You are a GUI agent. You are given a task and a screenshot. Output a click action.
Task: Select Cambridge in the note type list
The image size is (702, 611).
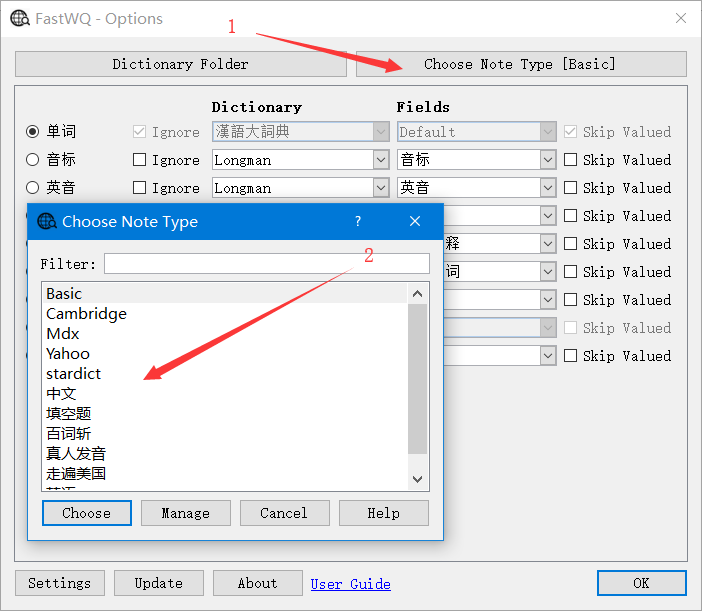86,314
